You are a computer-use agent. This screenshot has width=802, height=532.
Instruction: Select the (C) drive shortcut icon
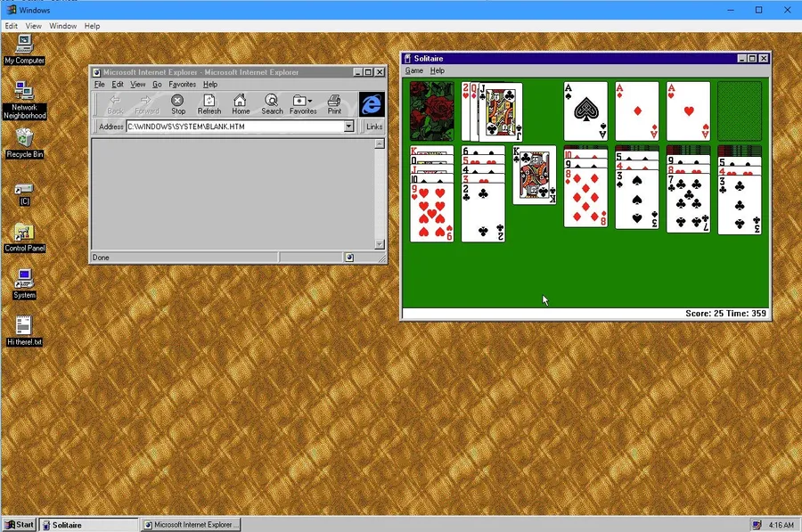[x=24, y=194]
